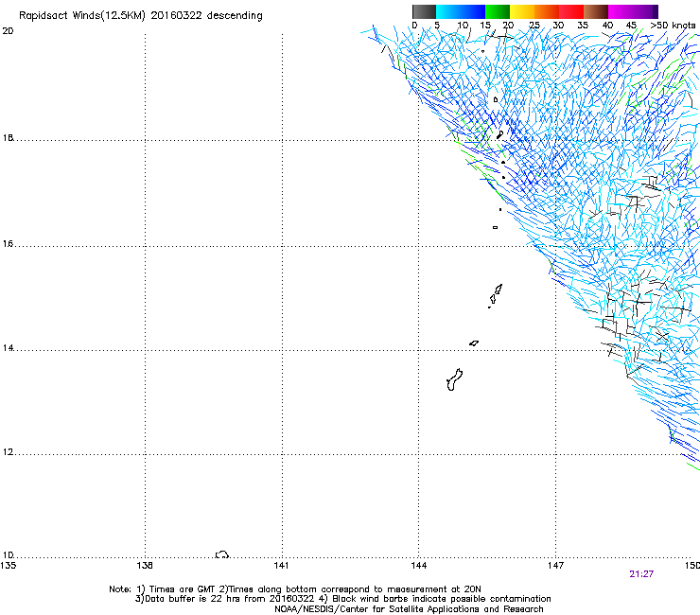Click the note line starting 'Note: 1) Times are GMT'
Screen dimensions: 700x615
(295, 589)
